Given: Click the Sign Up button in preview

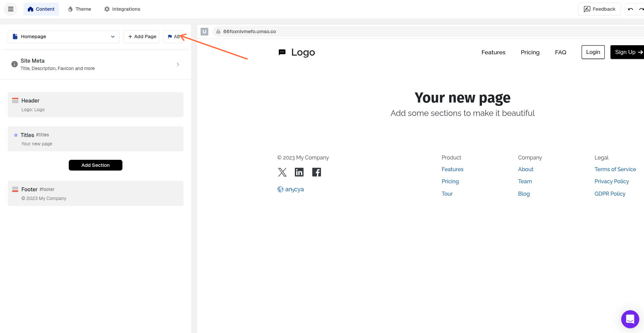Looking at the screenshot, I should (x=628, y=52).
